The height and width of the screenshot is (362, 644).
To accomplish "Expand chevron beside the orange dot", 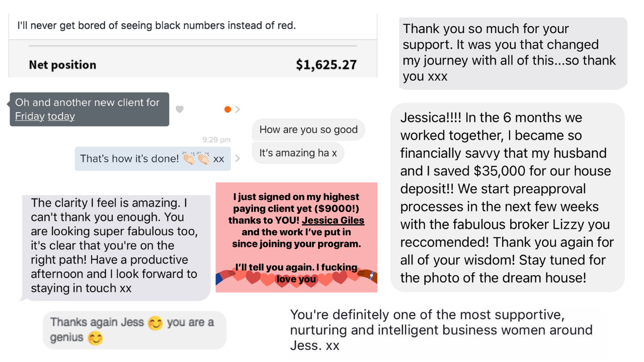I will point(238,109).
